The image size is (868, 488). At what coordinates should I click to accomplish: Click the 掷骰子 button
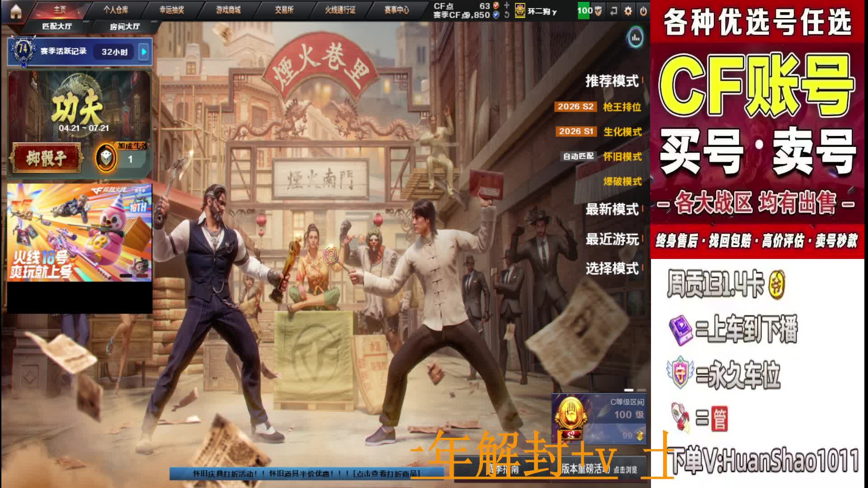coord(47,158)
